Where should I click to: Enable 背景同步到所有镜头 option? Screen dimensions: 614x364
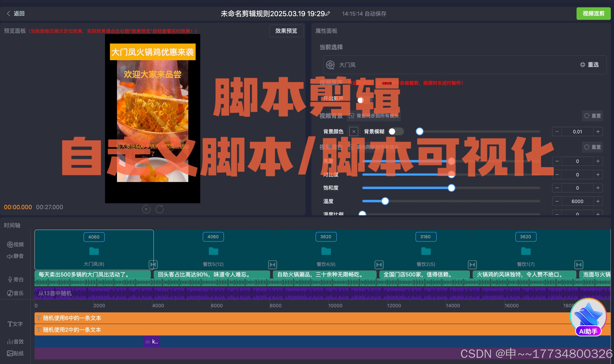374,116
